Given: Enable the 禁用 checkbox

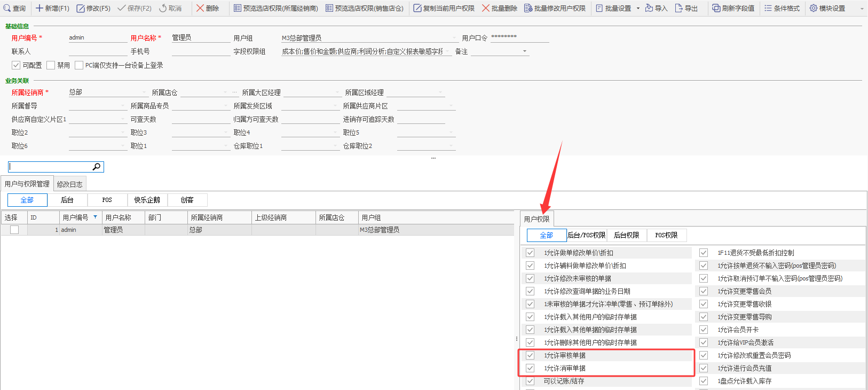Looking at the screenshot, I should [51, 65].
